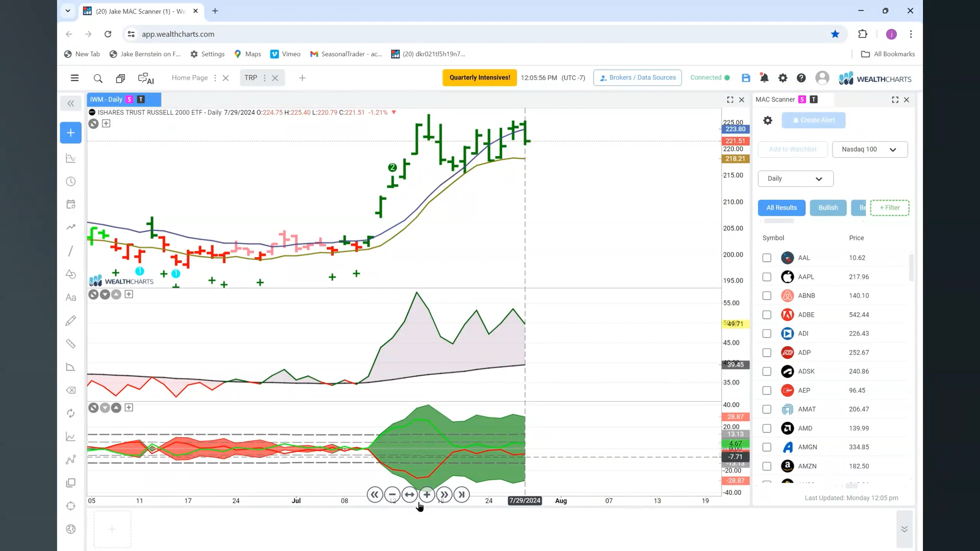Tick the ADP checkbox
Image resolution: width=980 pixels, height=551 pixels.
[767, 353]
